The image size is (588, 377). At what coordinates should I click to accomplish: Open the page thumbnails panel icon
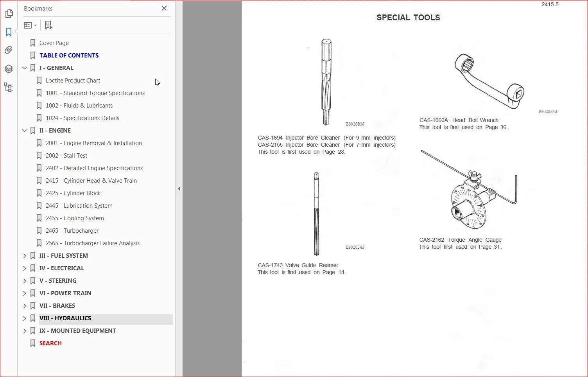(x=9, y=14)
